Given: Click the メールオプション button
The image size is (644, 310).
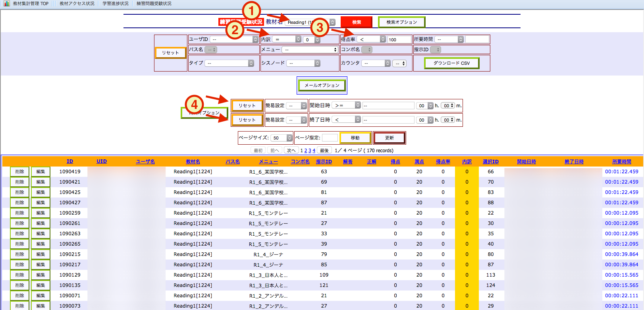Looking at the screenshot, I should [x=322, y=85].
